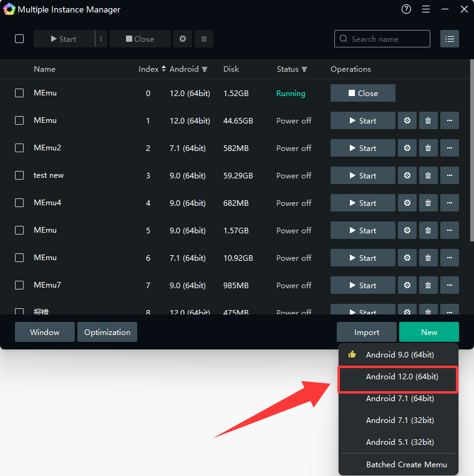Open more options for MEmu4 row
474x476 pixels.
[x=449, y=203]
